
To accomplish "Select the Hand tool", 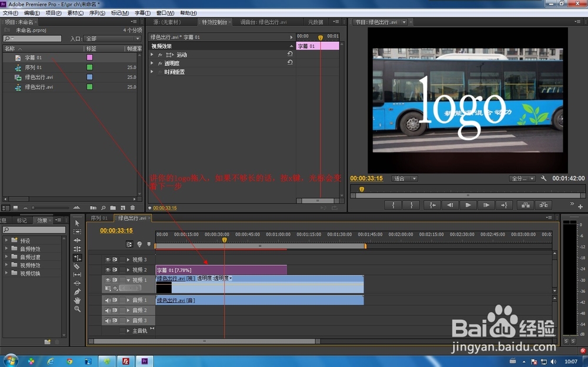I will (77, 300).
